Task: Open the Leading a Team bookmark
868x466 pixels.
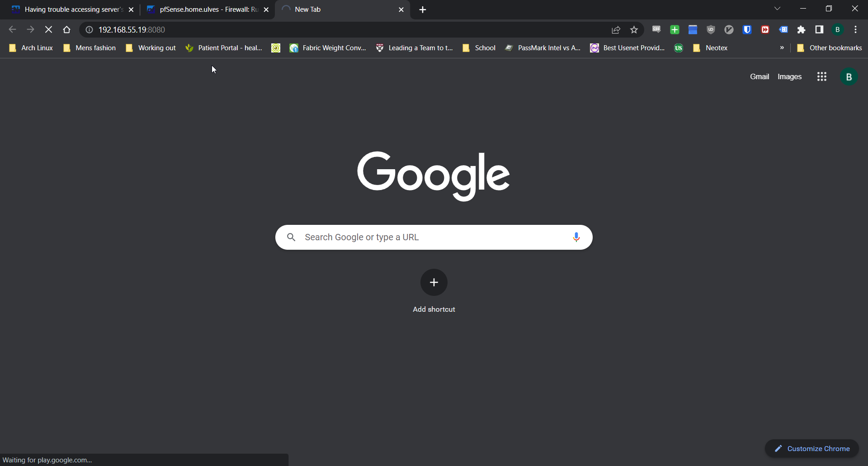Action: (x=414, y=48)
